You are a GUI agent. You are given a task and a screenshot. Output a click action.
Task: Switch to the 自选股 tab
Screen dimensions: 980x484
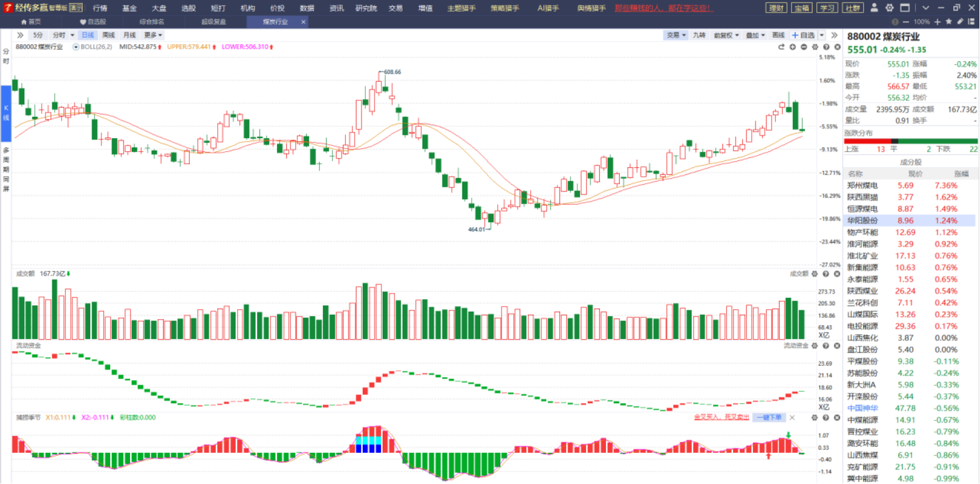(93, 22)
